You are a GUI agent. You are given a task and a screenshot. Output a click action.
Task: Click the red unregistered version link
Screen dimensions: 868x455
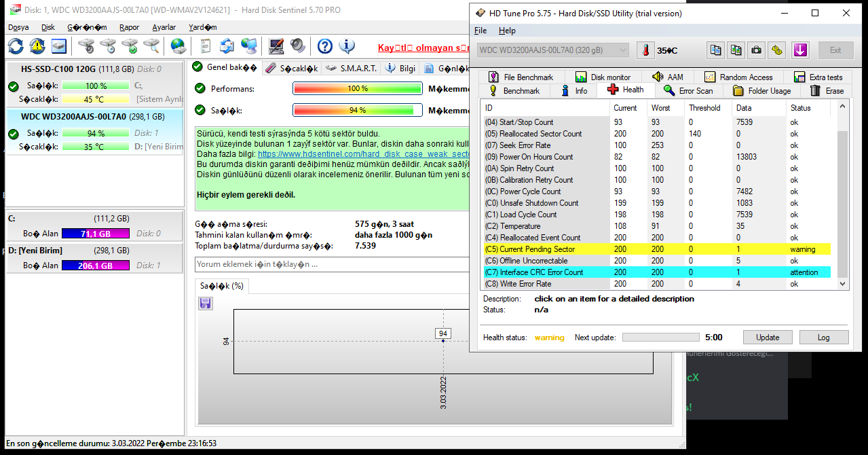[423, 48]
